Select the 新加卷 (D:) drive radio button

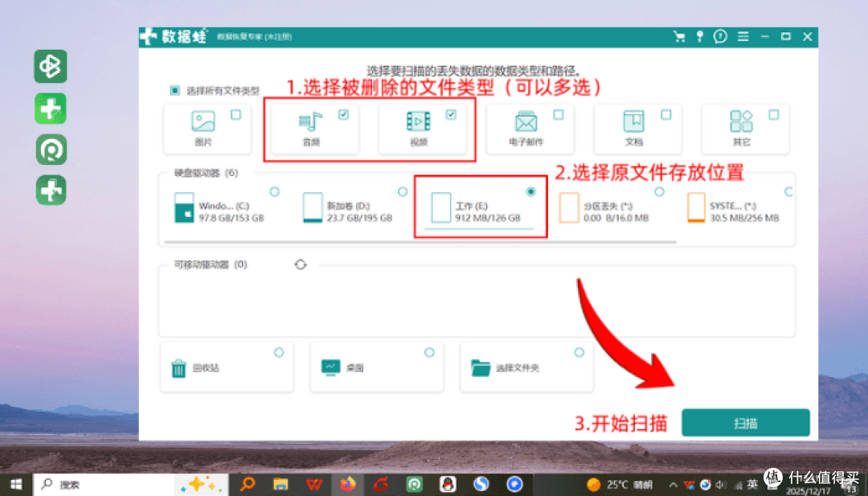click(403, 191)
